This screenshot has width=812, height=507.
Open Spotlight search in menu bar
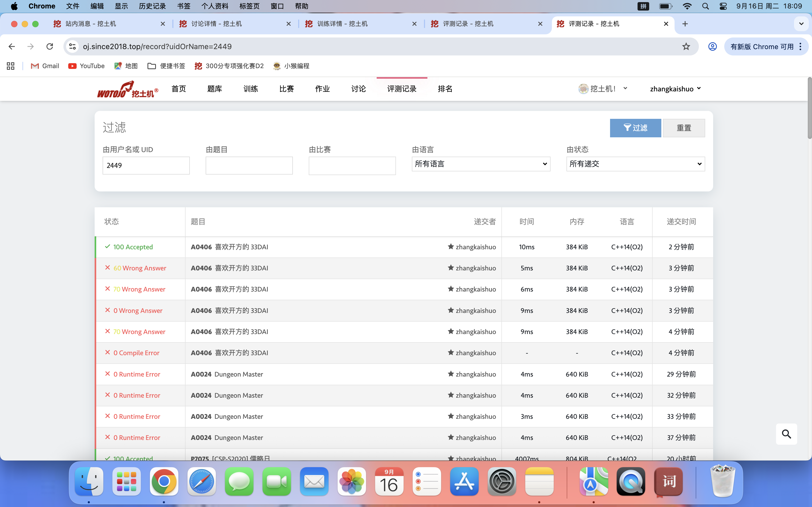click(705, 6)
